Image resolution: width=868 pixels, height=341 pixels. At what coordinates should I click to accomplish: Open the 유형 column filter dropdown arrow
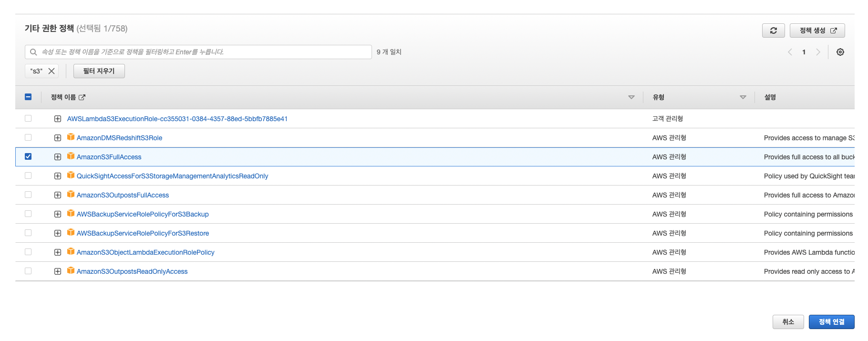click(743, 97)
